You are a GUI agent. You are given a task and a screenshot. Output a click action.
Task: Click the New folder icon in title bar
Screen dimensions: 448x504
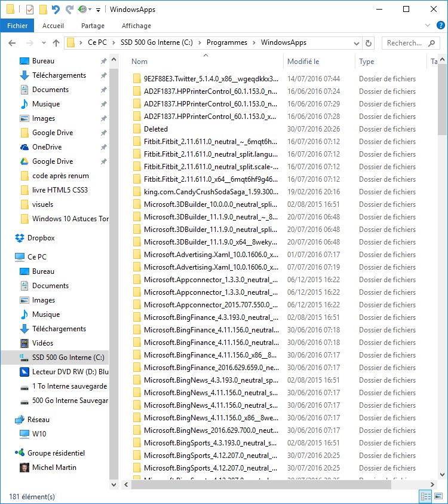pos(44,10)
